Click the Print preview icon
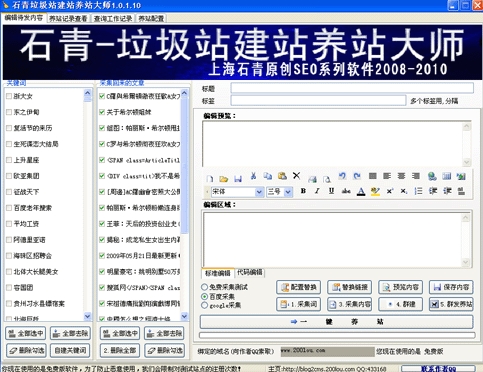The width and height of the screenshot is (483, 372). (327, 179)
